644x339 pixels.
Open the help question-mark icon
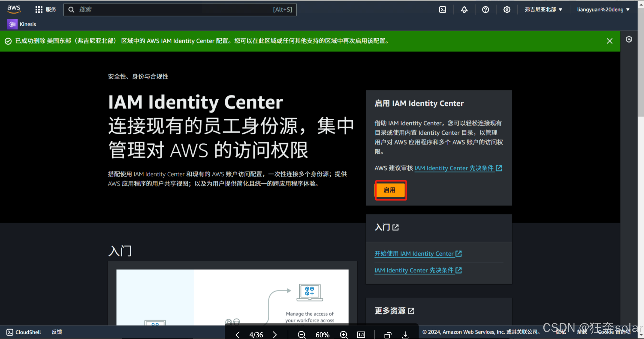tap(485, 10)
